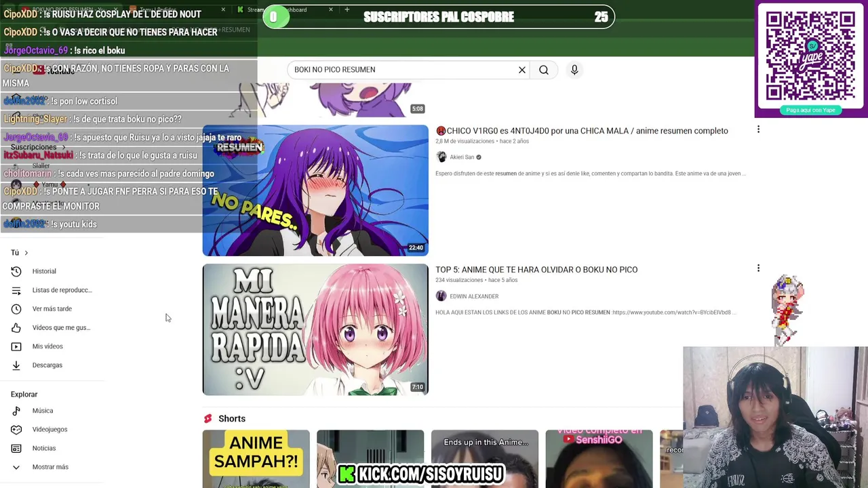Click the Shorts section heading
Screen dimensions: 868x488
(x=232, y=419)
